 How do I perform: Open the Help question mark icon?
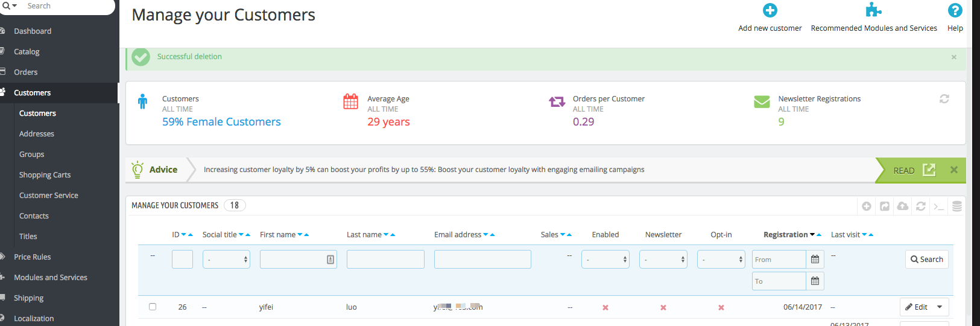pyautogui.click(x=955, y=10)
